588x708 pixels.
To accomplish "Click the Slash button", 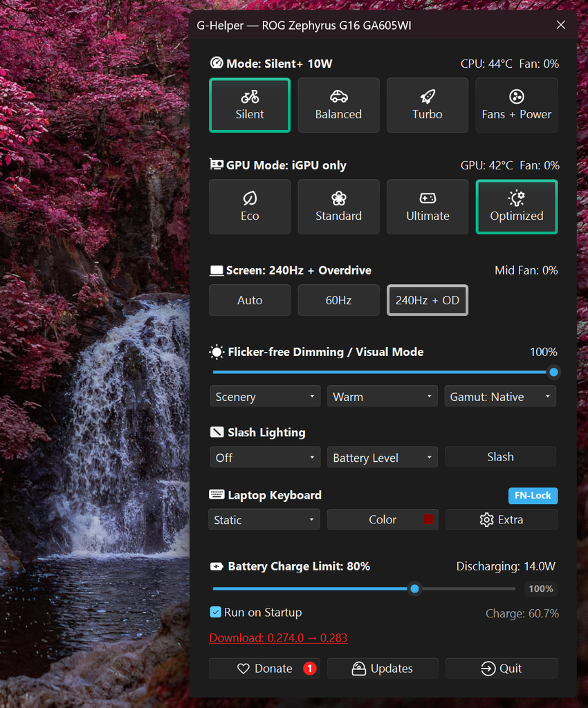I will 500,457.
